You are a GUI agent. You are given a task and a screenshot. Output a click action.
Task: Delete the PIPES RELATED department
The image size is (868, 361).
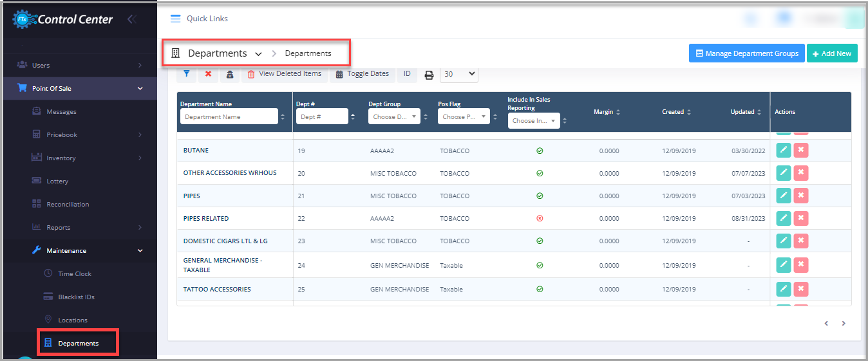tap(801, 218)
